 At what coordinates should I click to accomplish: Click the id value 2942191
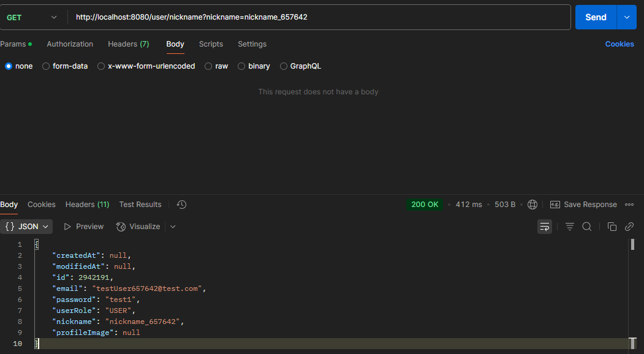pos(94,277)
